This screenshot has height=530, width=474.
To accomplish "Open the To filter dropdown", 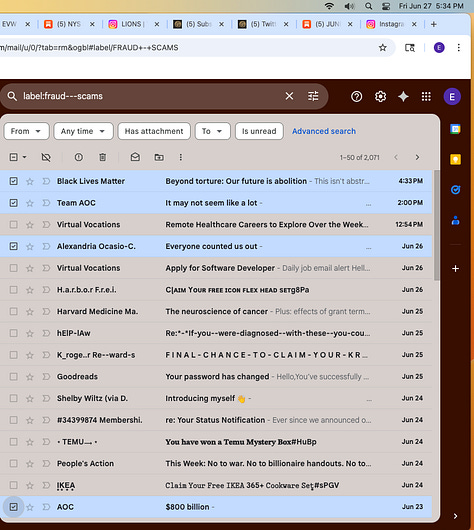I will tap(212, 131).
